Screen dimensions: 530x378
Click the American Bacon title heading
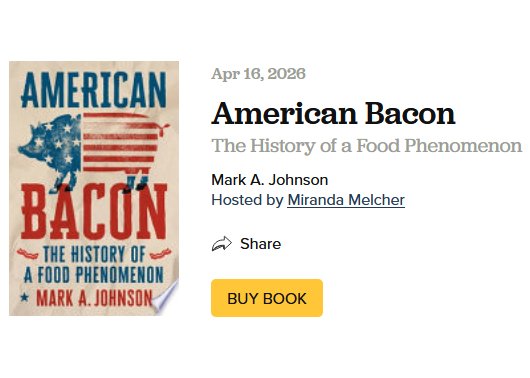[333, 114]
